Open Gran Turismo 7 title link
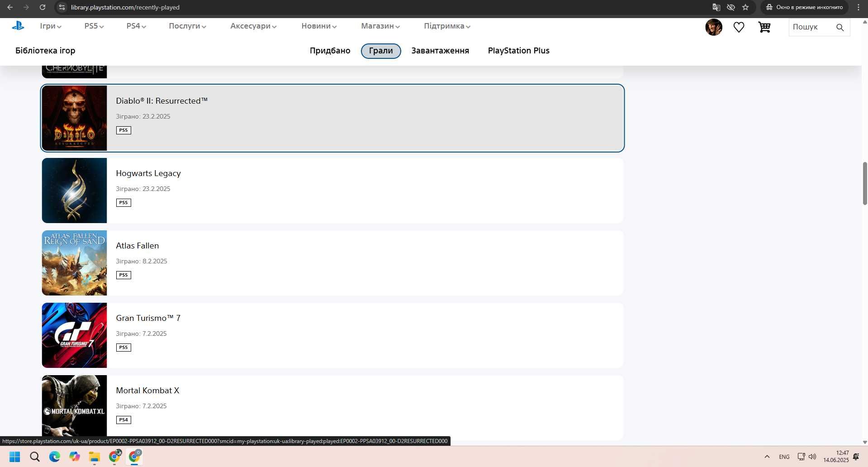This screenshot has height=467, width=868. [x=148, y=318]
